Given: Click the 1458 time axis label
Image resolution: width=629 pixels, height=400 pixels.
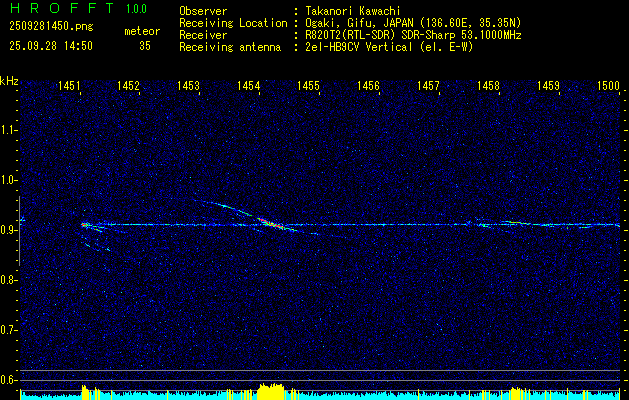Looking at the screenshot, I should coord(488,85).
